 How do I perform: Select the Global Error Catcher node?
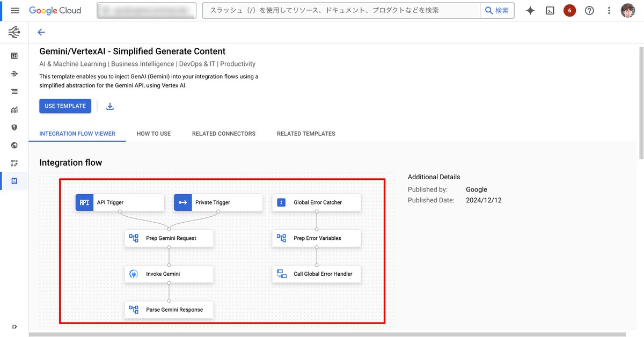[317, 202]
